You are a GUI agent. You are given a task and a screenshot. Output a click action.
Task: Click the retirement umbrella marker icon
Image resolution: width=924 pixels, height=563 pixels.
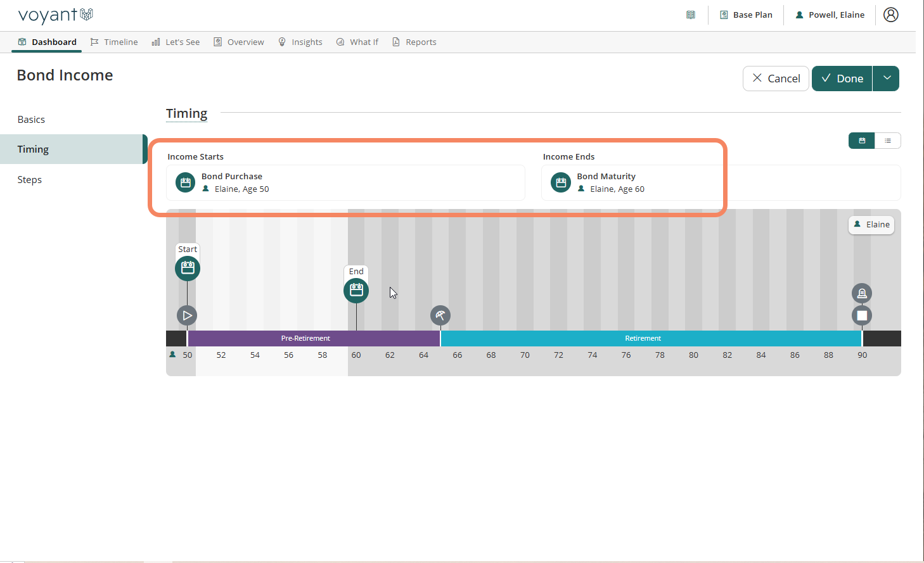click(x=440, y=315)
